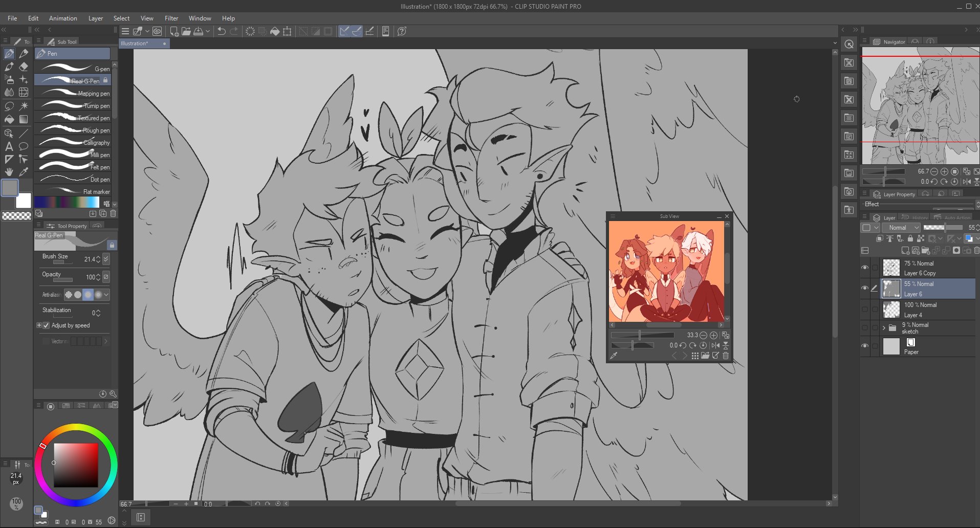Toggle the Adjust by speed checkbox
The width and height of the screenshot is (980, 528).
pos(46,325)
